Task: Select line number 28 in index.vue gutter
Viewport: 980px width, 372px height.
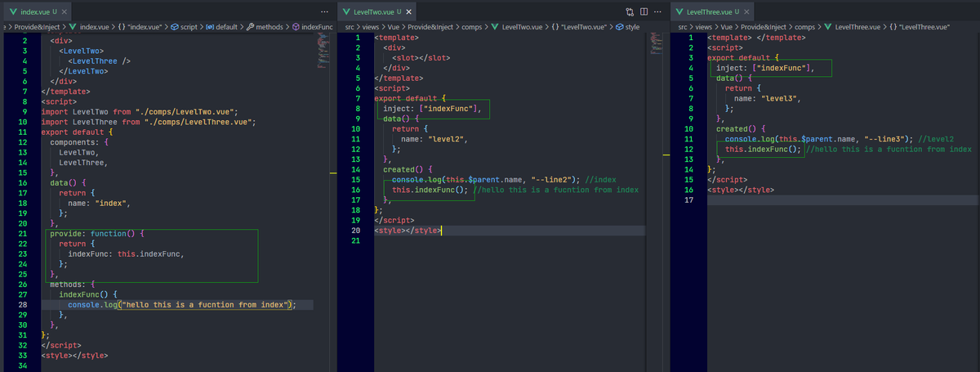Action: pos(24,304)
